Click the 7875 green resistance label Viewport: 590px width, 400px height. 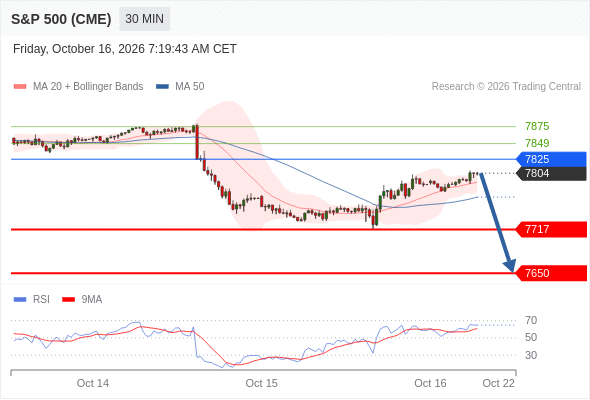click(537, 126)
